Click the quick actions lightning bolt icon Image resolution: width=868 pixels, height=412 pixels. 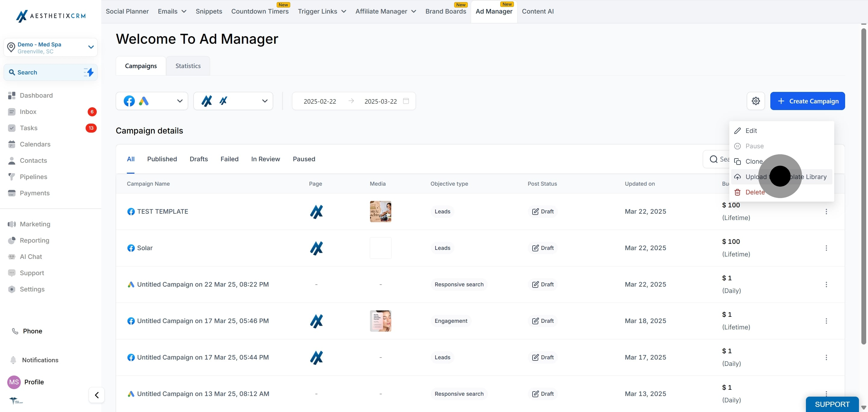point(89,72)
